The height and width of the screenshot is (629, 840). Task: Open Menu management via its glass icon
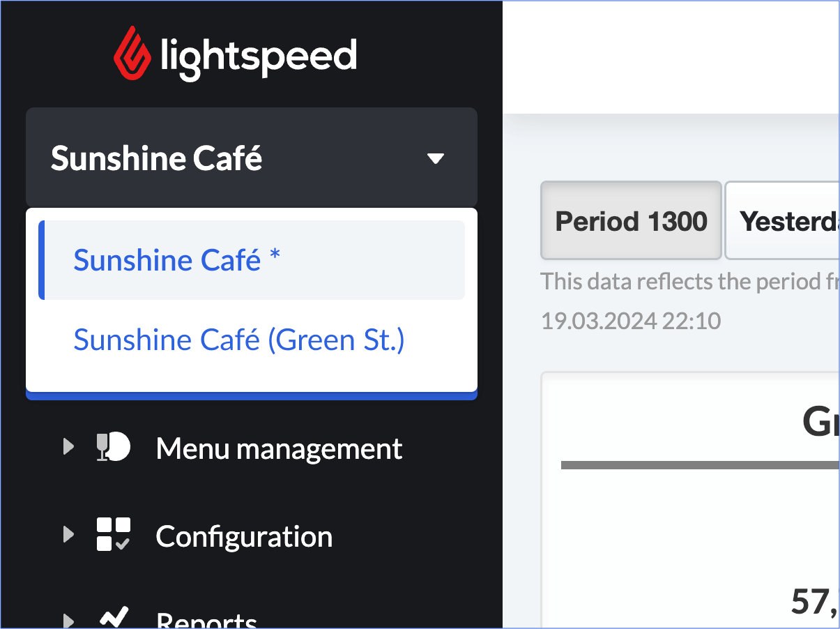pyautogui.click(x=113, y=447)
